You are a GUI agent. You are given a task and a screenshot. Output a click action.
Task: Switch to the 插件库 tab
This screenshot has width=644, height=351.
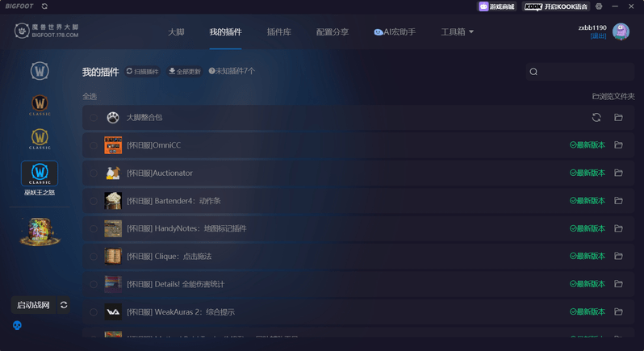coord(278,32)
